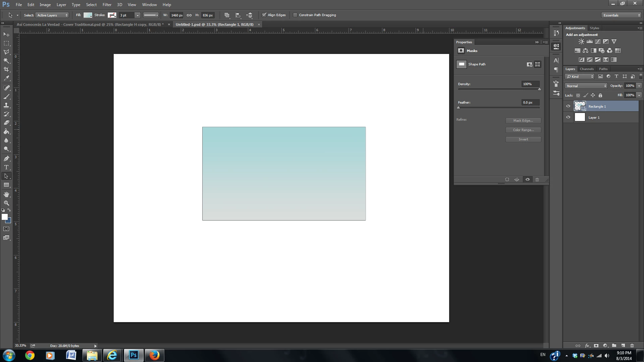644x362 pixels.
Task: Select the Crop tool
Action: pos(6,69)
